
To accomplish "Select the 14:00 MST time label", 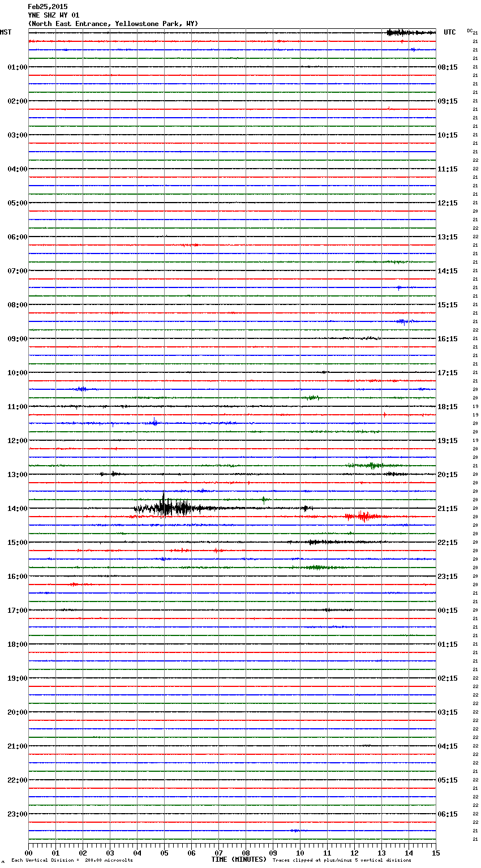I will click(x=17, y=509).
